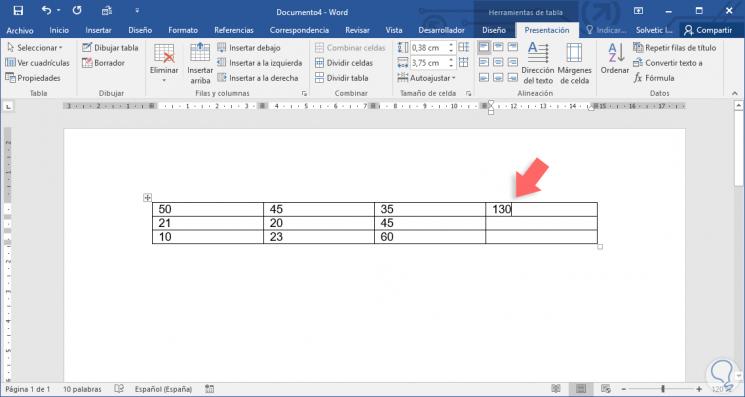Toggle Repetir filas de título
745x397 pixels.
point(675,47)
